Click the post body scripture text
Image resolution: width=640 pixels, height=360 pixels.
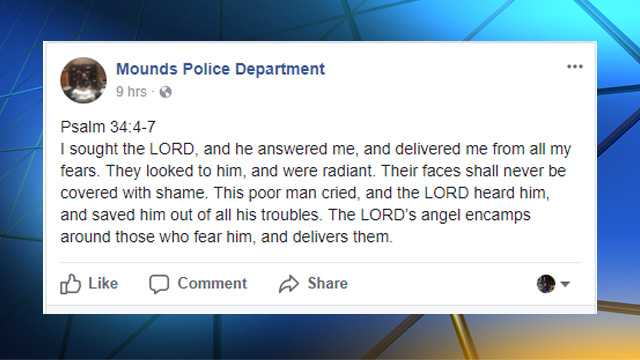click(316, 193)
